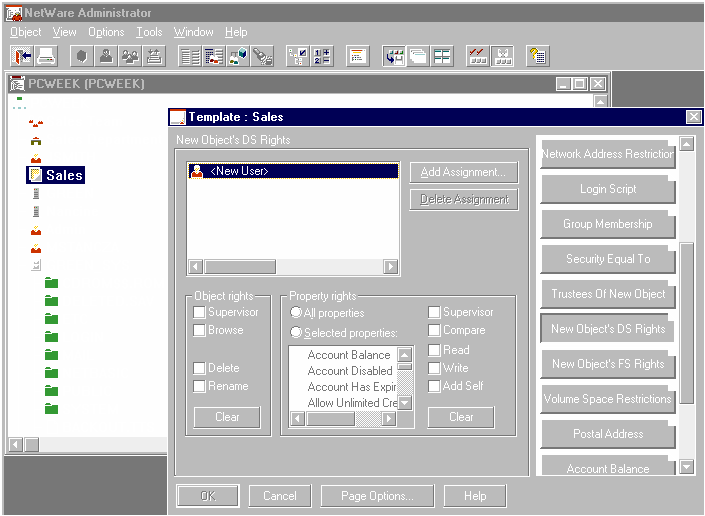Click the Cascade windows toolbar icon

[418, 56]
